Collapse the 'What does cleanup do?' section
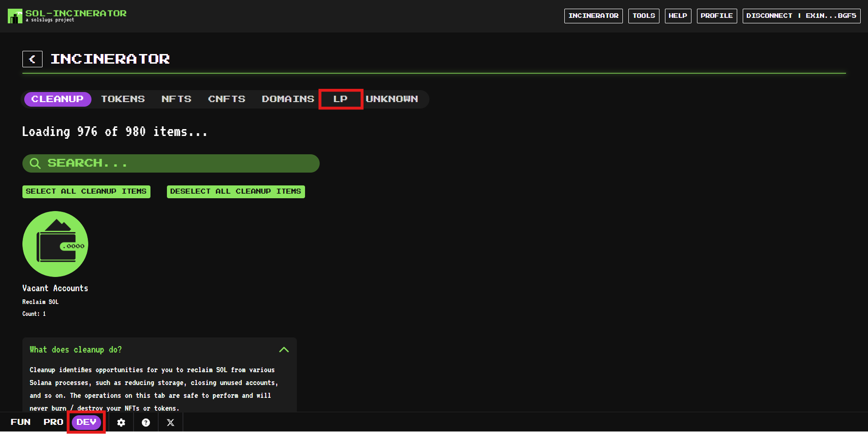The image size is (868, 434). (284, 350)
